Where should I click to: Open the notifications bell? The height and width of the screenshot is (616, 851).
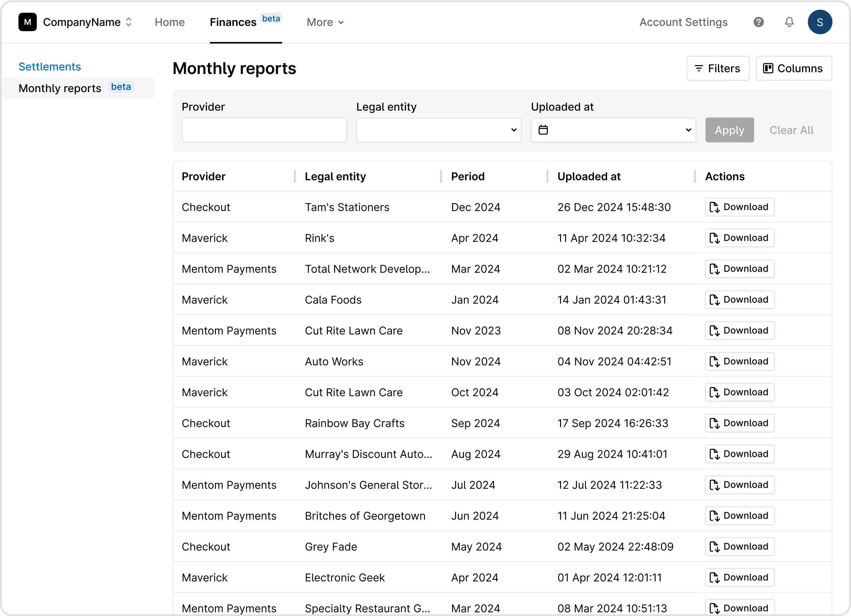789,22
